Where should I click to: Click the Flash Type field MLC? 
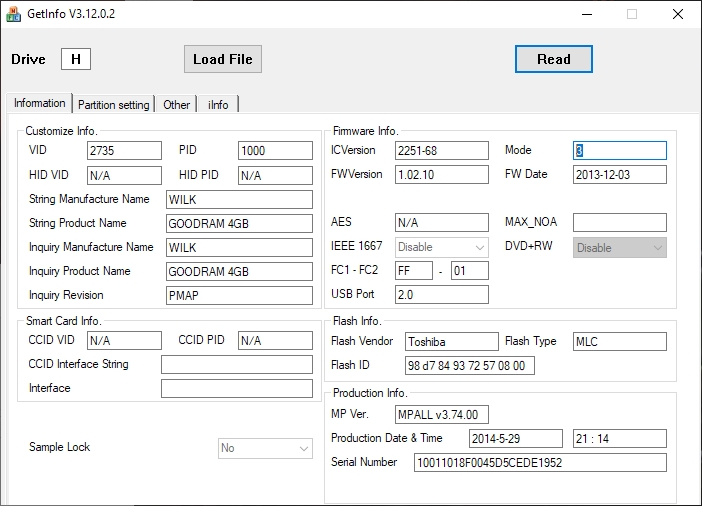(x=620, y=342)
